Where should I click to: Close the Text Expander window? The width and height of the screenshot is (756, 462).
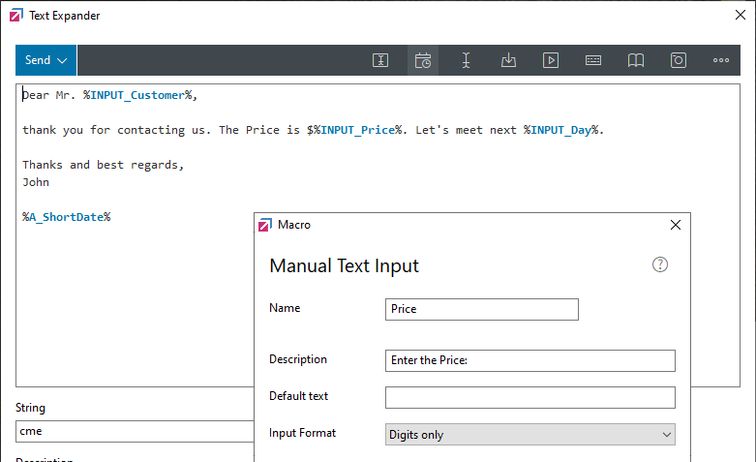738,15
